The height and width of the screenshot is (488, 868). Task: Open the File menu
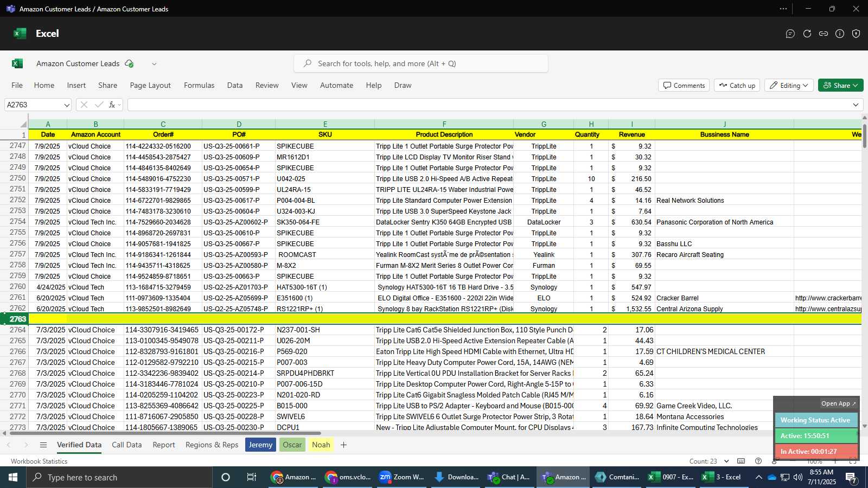(x=17, y=85)
